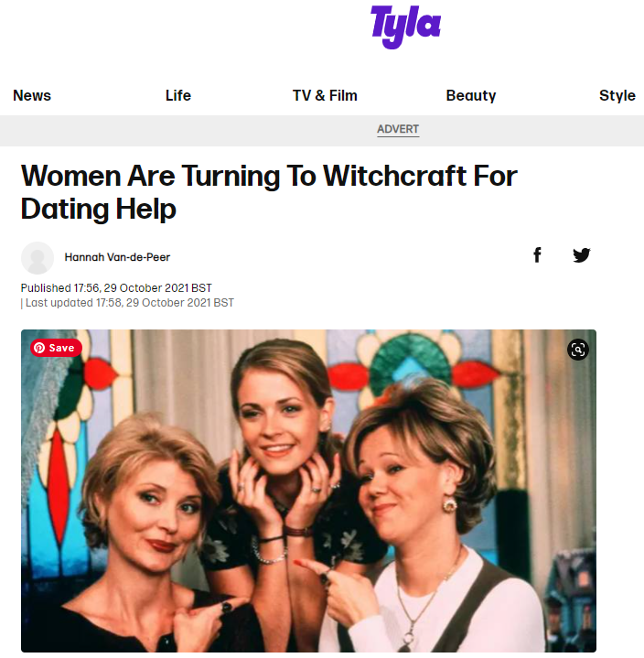Click author name Hannah Van-de-Peer
Screen dimensions: 644x658
coord(117,257)
